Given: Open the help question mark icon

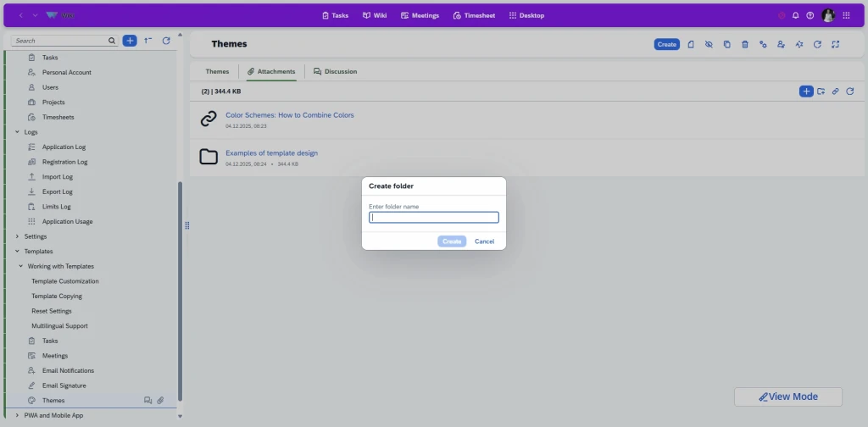Looking at the screenshot, I should 810,15.
